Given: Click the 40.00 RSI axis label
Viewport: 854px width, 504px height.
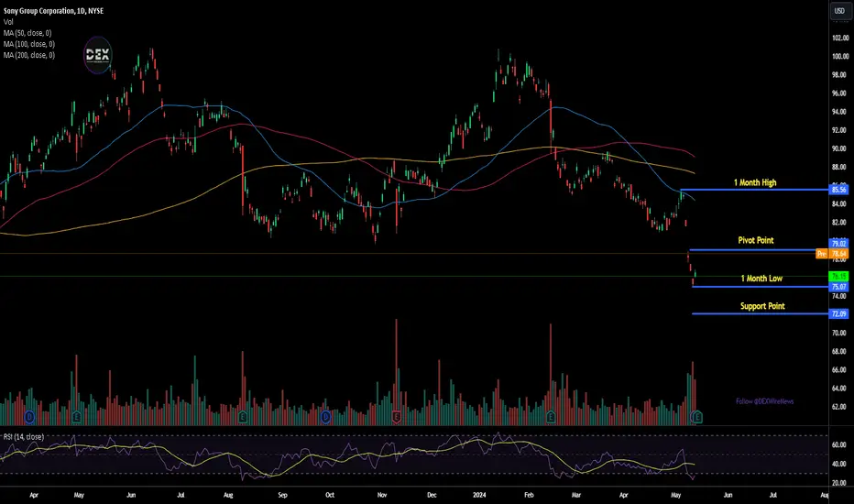Looking at the screenshot, I should (838, 465).
